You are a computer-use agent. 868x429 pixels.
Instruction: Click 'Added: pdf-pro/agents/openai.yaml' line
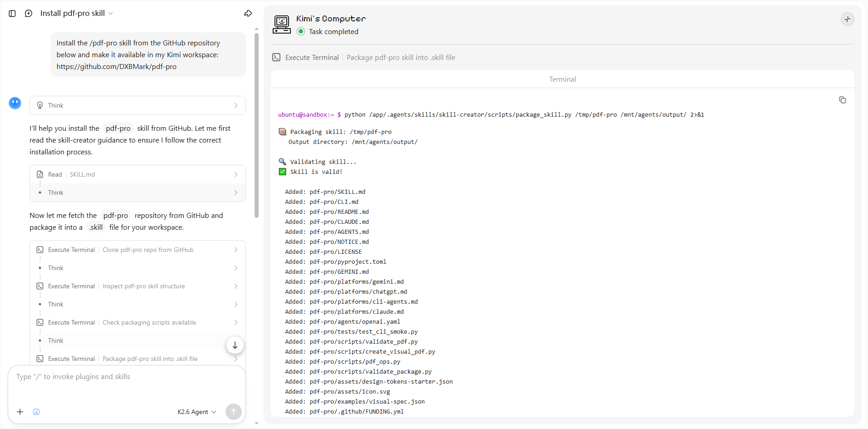click(x=343, y=321)
